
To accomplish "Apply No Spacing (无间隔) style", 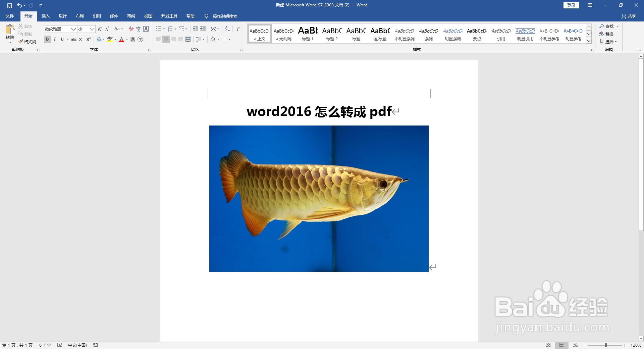I will (x=283, y=34).
